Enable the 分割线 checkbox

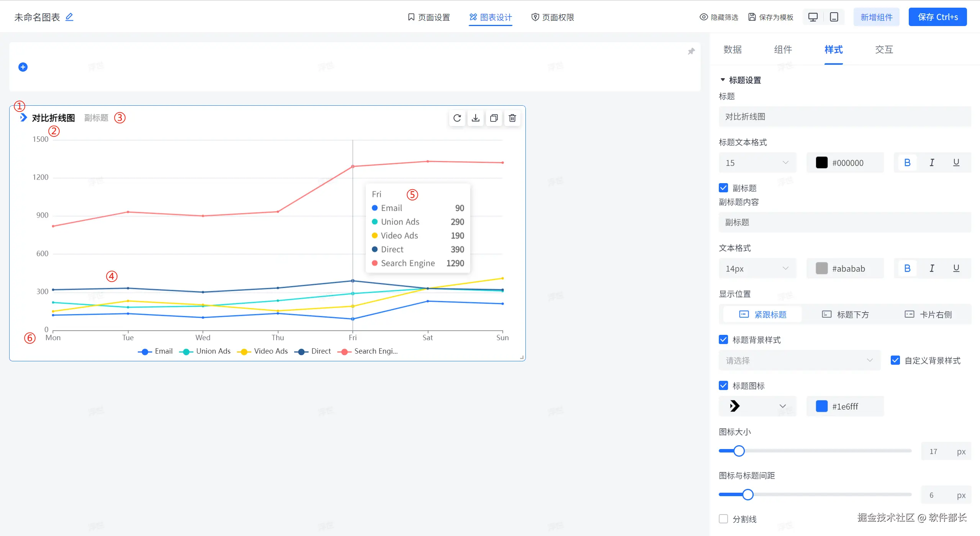click(x=723, y=519)
